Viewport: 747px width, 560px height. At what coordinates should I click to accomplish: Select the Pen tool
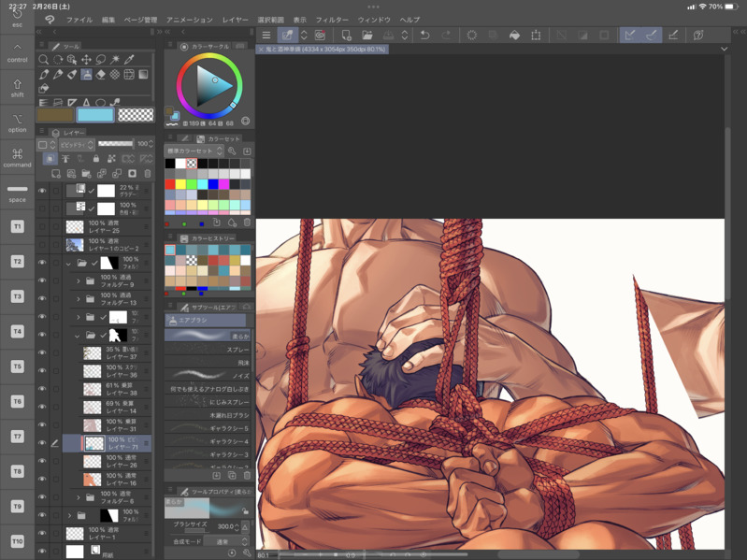click(x=44, y=74)
